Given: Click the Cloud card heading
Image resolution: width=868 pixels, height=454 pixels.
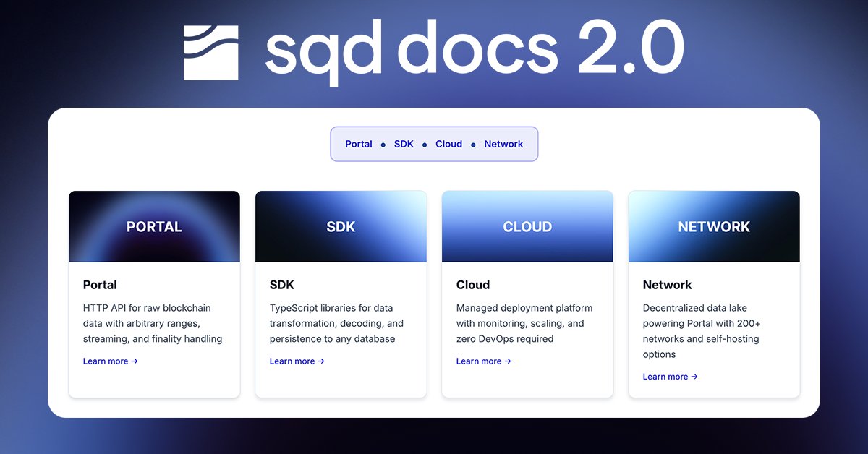Looking at the screenshot, I should 473,285.
